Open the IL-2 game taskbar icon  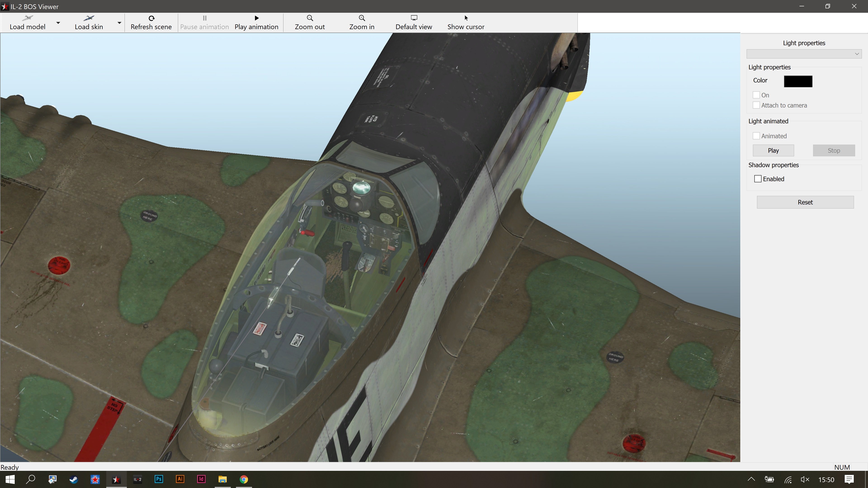[137, 479]
